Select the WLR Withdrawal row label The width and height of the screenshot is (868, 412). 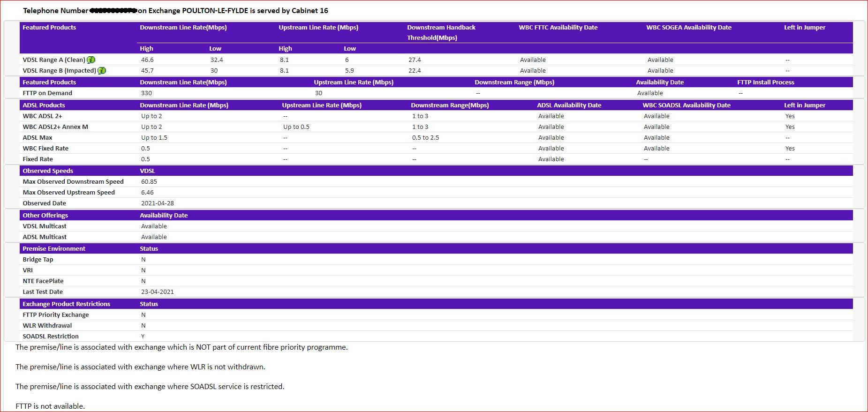click(47, 326)
